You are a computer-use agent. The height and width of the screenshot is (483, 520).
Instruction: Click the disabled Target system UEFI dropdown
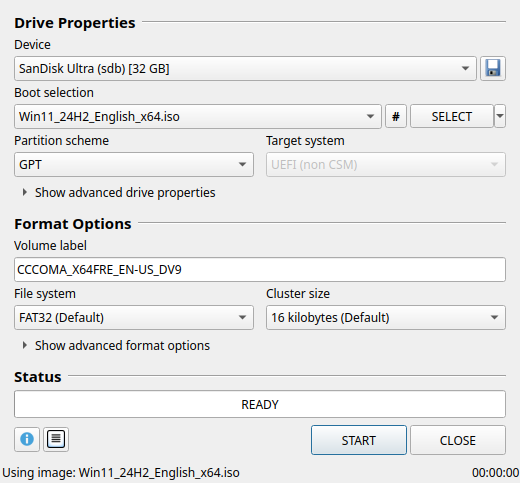click(386, 165)
